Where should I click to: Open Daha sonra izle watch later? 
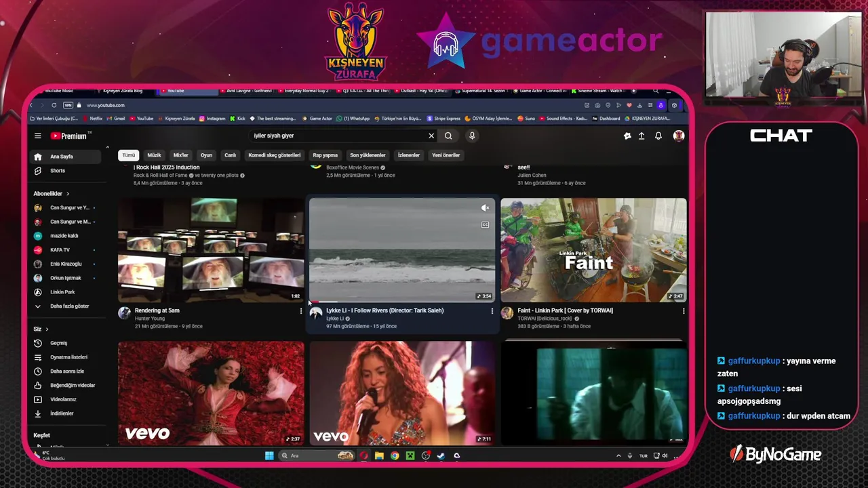[64, 371]
